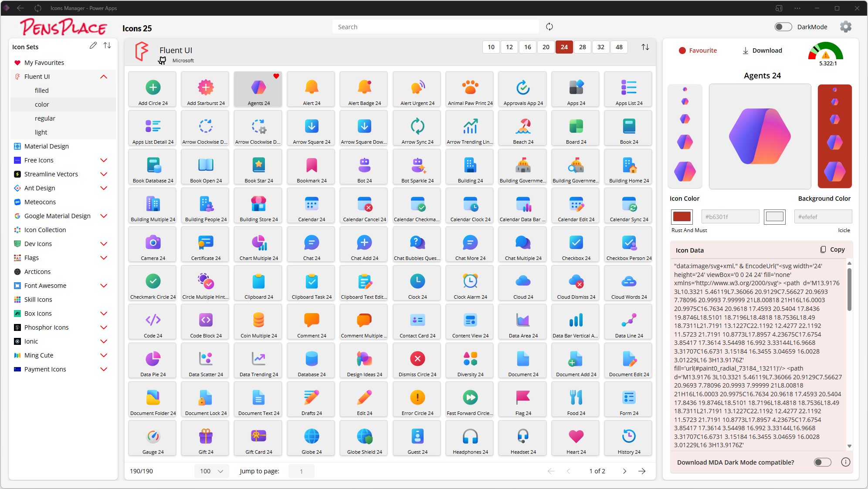This screenshot has height=489, width=868.
Task: Go to next page of icons
Action: (624, 471)
